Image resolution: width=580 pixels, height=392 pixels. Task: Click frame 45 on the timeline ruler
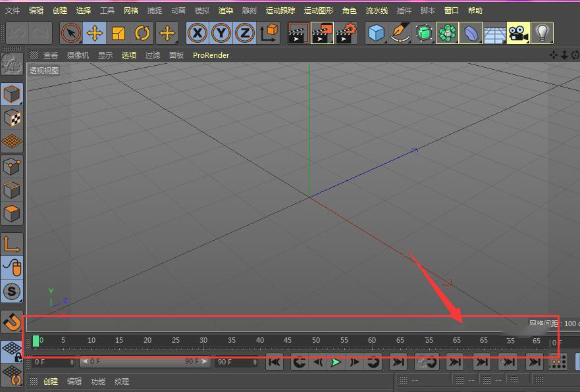pos(288,340)
